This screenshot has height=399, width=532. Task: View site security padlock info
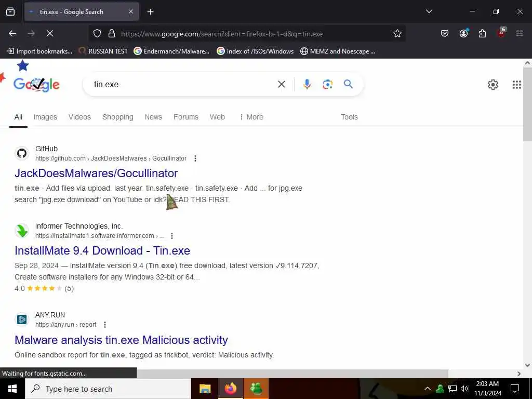[x=112, y=34]
